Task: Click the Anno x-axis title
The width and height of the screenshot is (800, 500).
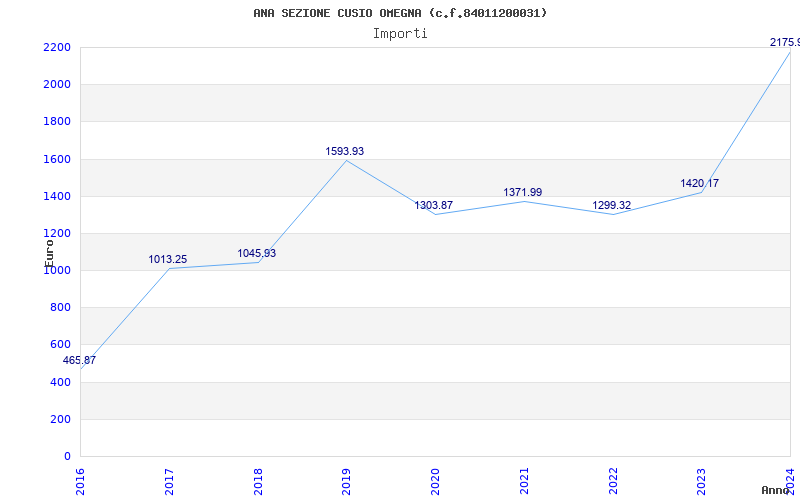Action: point(776,490)
